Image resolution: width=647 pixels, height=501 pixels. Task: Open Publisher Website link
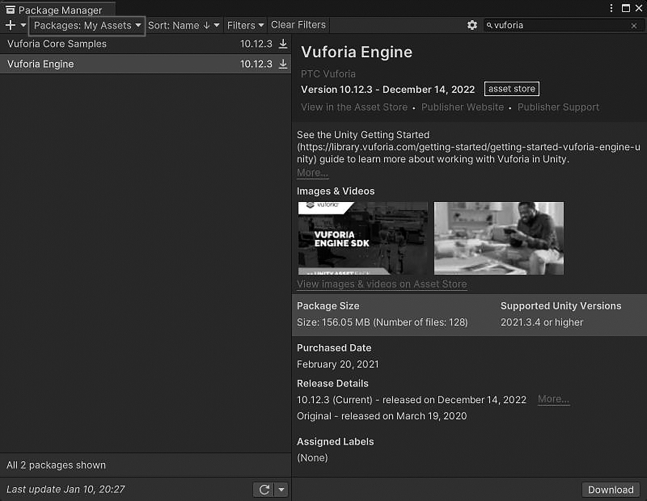pos(462,107)
